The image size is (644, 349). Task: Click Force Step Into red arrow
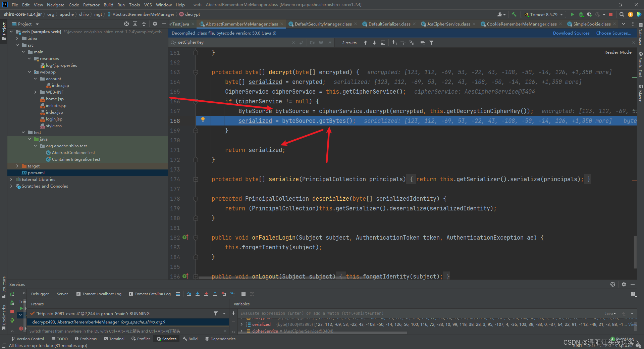[206, 294]
